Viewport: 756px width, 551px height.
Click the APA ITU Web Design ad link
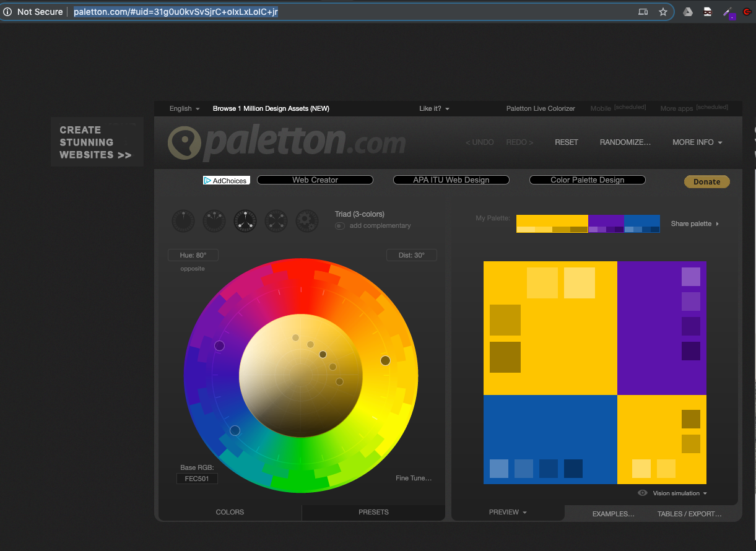(x=451, y=180)
